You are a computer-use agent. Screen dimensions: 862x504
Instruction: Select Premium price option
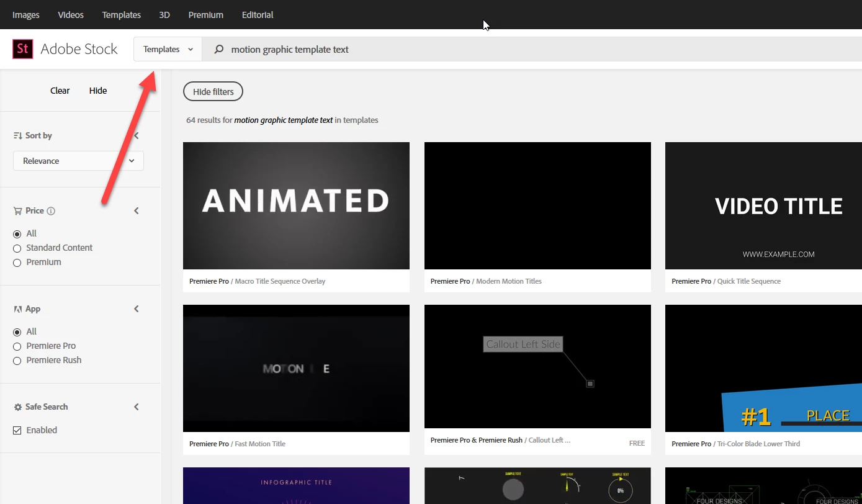(x=17, y=263)
